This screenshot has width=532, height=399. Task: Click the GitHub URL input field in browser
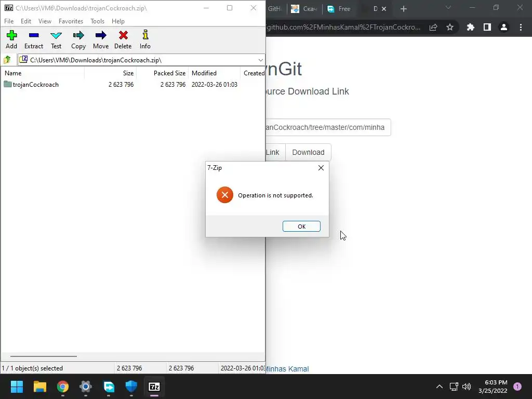328,127
